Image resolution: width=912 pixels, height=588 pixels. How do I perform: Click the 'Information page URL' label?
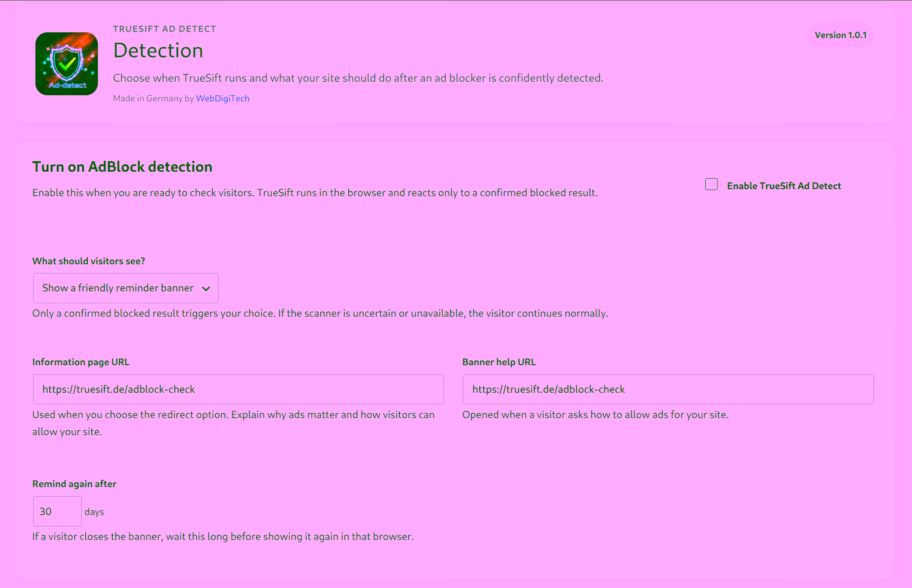coord(81,362)
